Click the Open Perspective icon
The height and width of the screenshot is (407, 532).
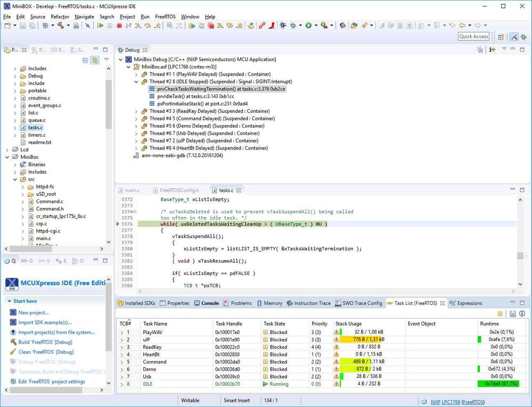pyautogui.click(x=500, y=37)
